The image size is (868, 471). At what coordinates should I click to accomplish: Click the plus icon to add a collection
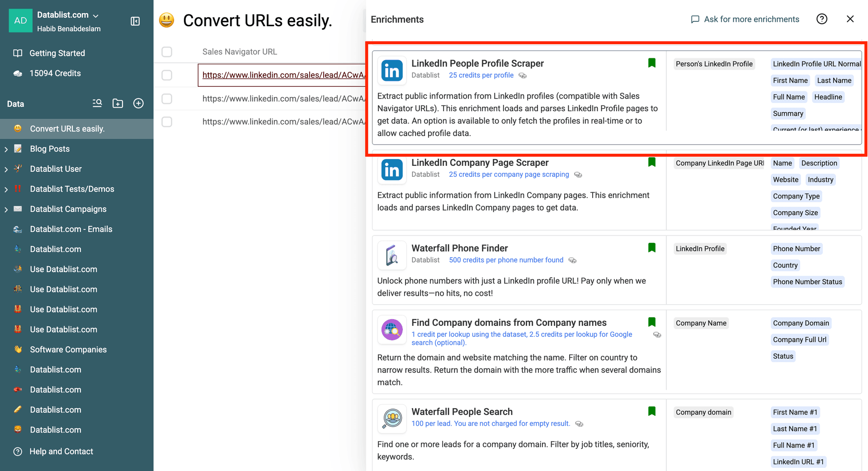(138, 103)
